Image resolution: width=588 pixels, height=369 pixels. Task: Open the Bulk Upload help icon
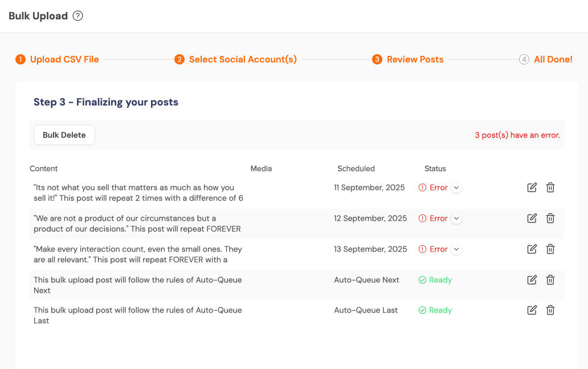pos(77,16)
